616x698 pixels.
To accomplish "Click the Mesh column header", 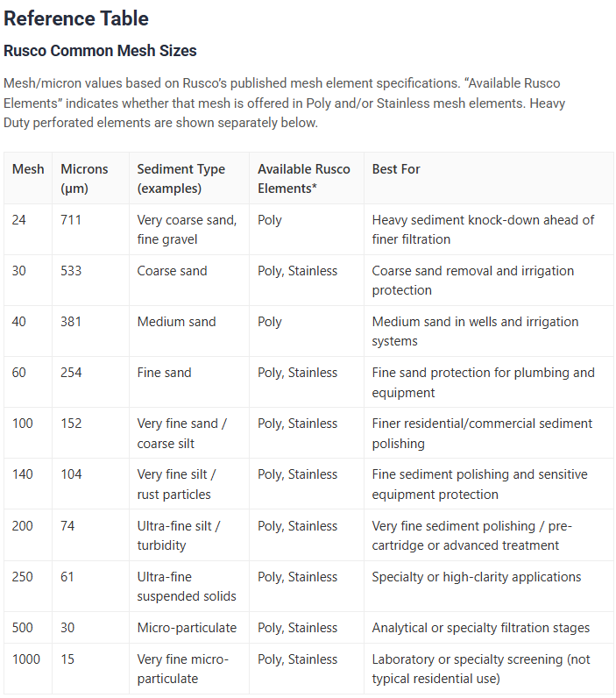I will click(x=28, y=169).
